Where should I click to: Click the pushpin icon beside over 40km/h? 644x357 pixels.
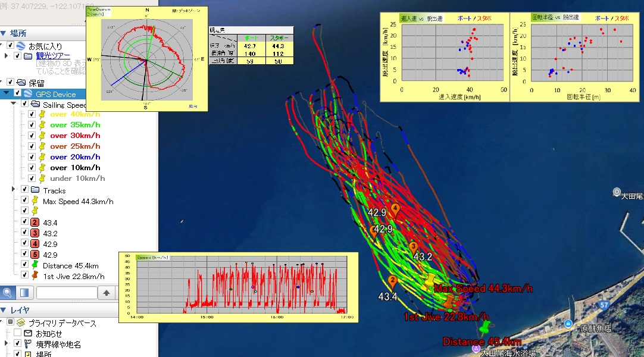coord(42,114)
